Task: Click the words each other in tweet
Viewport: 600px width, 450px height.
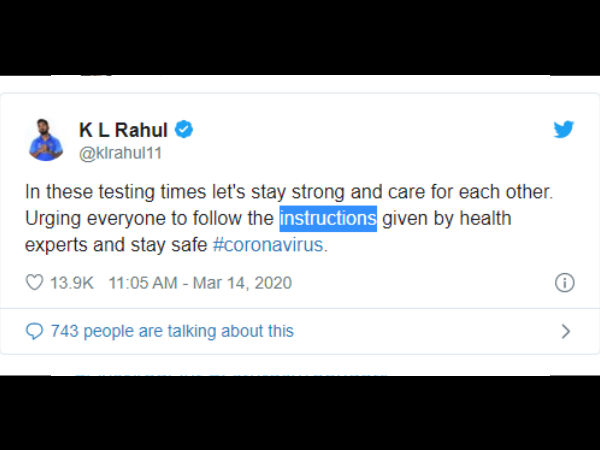Action: pyautogui.click(x=505, y=192)
